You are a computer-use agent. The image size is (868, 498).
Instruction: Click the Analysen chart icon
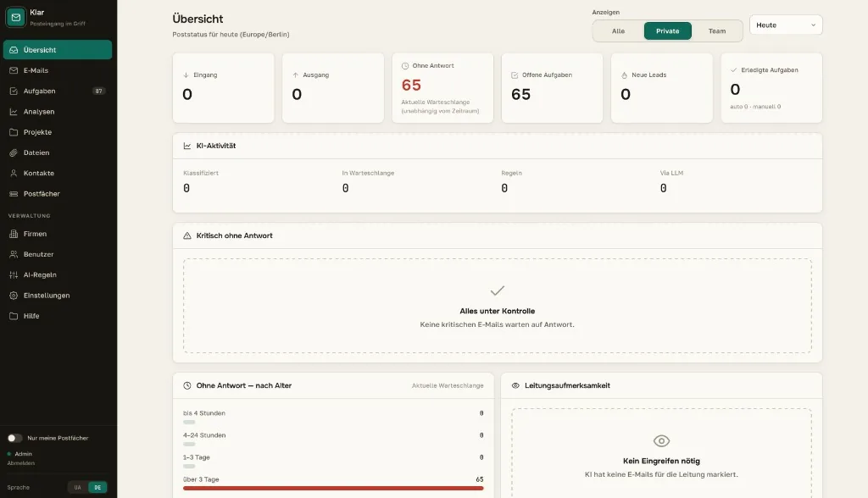14,111
